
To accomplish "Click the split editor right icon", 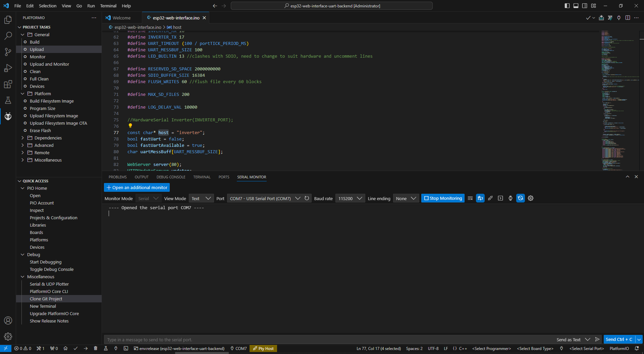I will pyautogui.click(x=628, y=18).
